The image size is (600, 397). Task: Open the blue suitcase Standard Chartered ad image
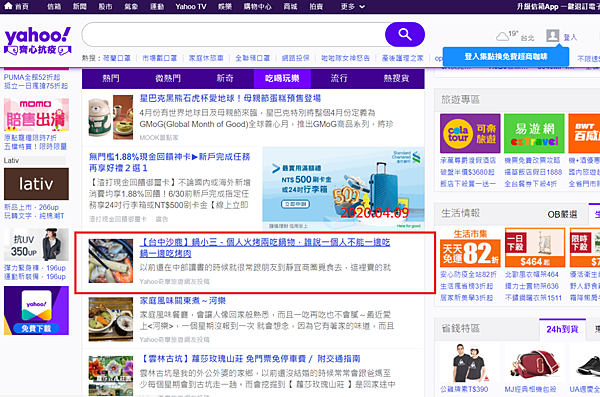343,189
